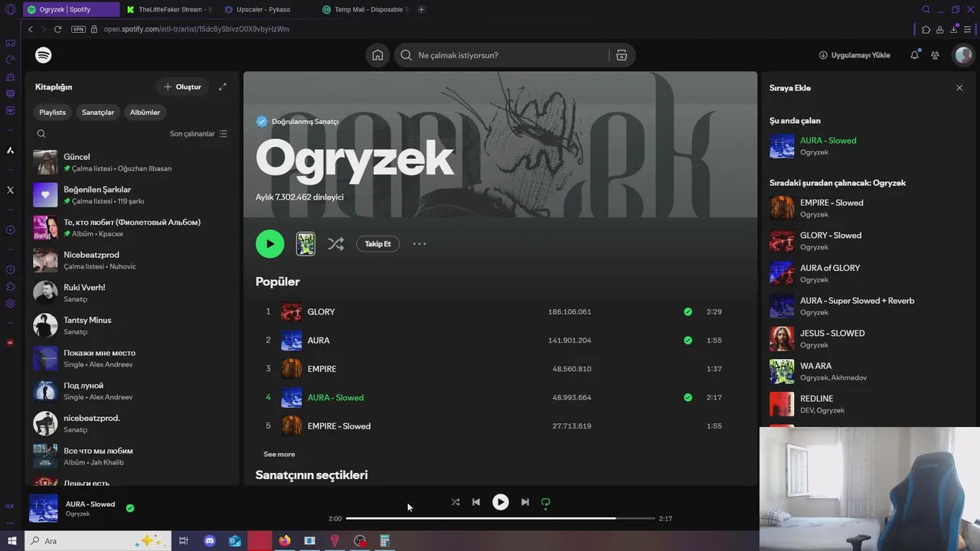This screenshot has width=980, height=551.
Task: Click Takip Et follow button
Action: pos(377,244)
